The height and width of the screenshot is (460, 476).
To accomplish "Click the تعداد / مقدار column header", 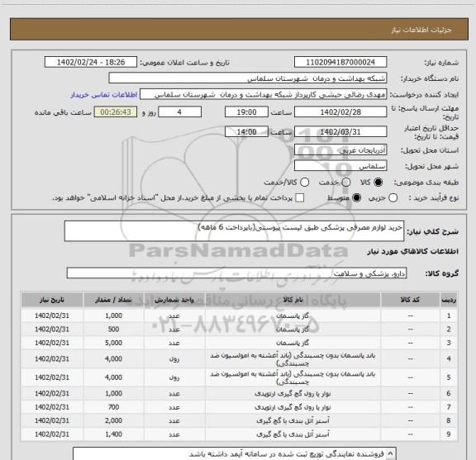I will 113,300.
